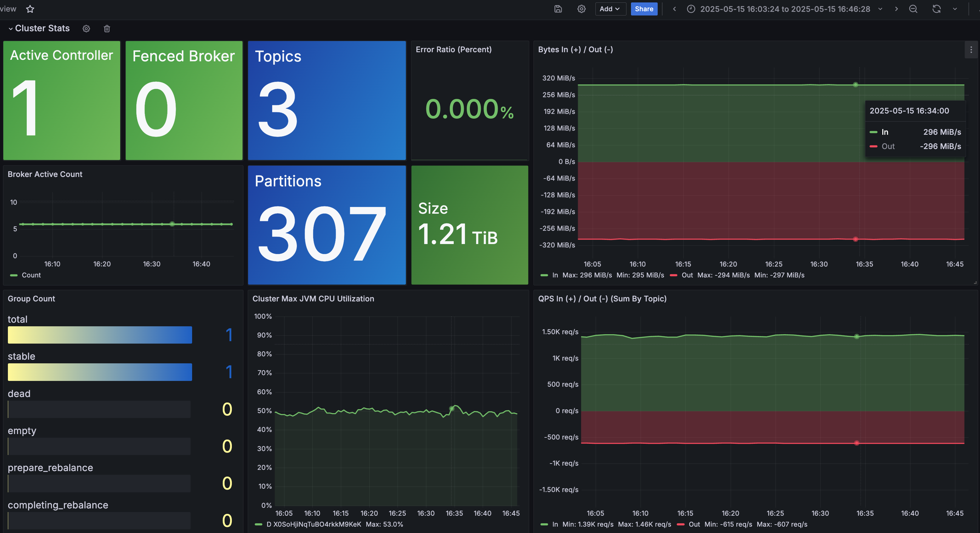This screenshot has width=980, height=533.
Task: Click the Share button
Action: [644, 9]
